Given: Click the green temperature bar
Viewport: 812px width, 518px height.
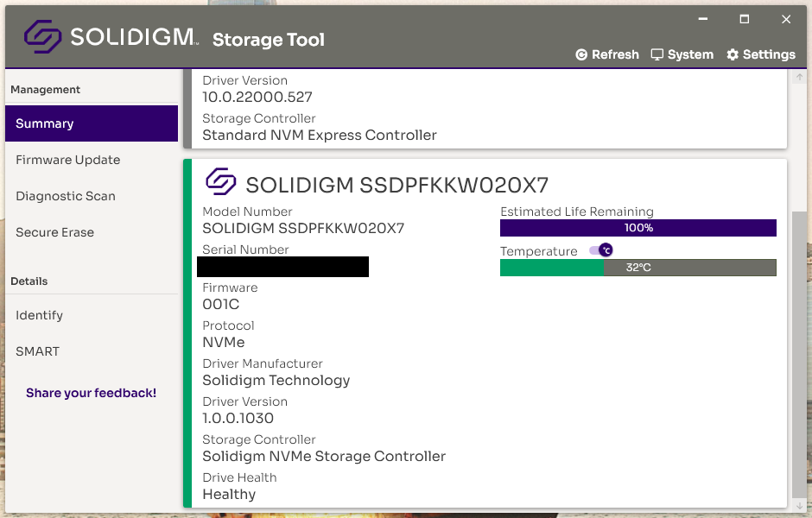Looking at the screenshot, I should (552, 268).
